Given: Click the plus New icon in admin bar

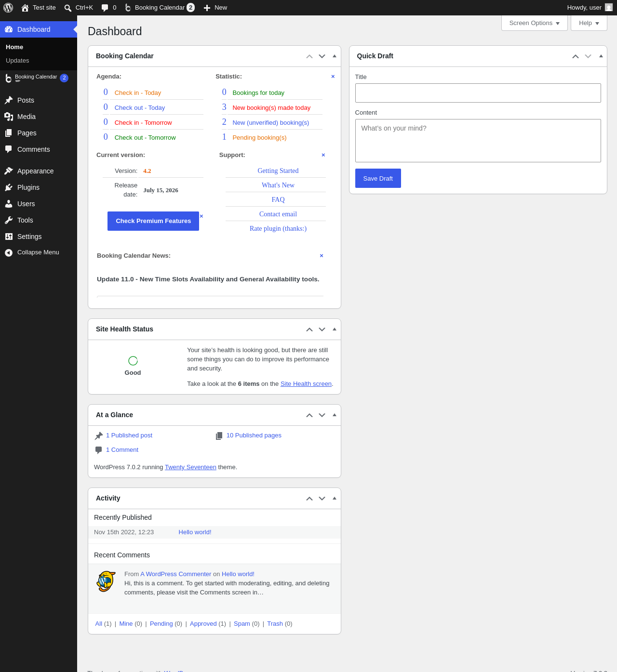Looking at the screenshot, I should pos(207,8).
